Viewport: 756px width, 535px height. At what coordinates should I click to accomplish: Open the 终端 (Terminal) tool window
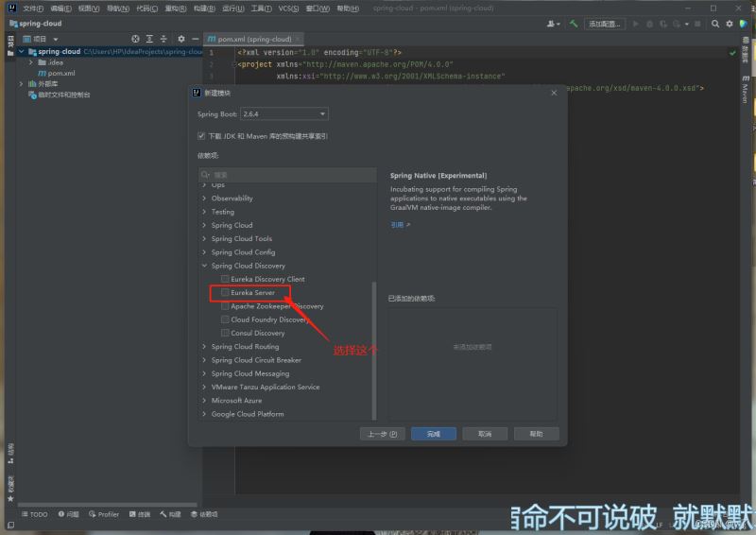click(140, 514)
